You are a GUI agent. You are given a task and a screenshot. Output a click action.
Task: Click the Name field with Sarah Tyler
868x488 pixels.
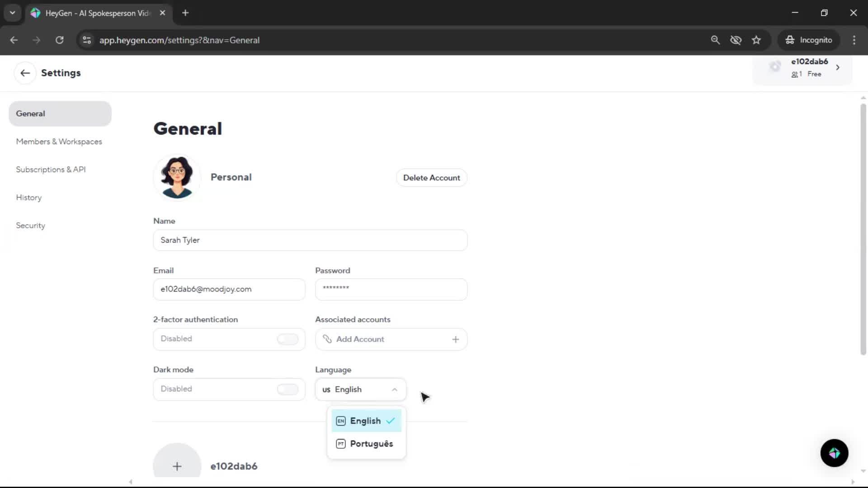[310, 240]
